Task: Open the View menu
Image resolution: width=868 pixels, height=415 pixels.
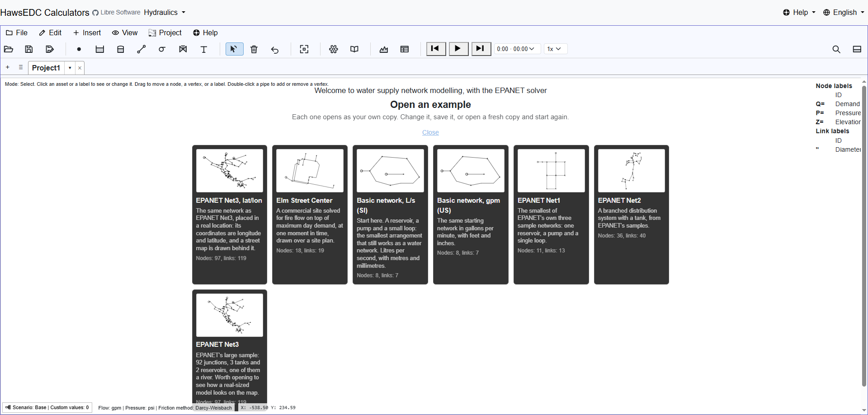Action: 125,33
